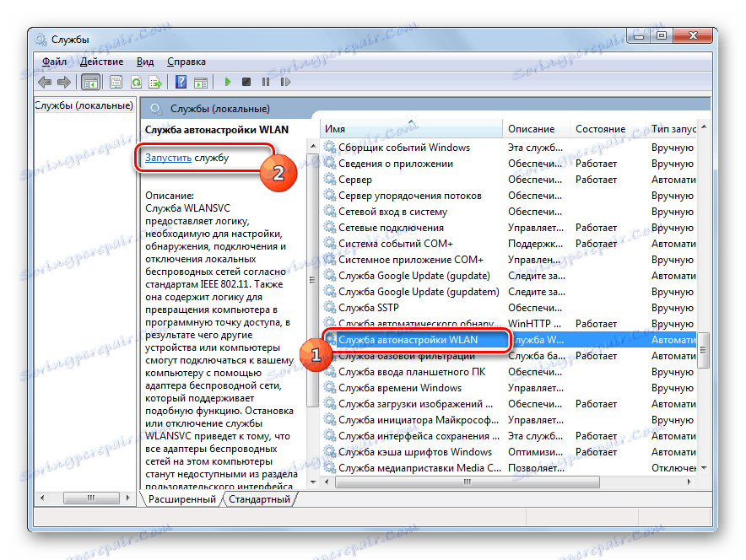The height and width of the screenshot is (560, 746).
Task: Click WinHTTP ... description cell
Action: pyautogui.click(x=534, y=324)
